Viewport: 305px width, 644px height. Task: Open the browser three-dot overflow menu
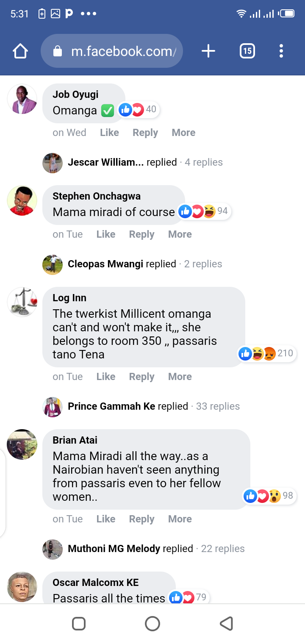[281, 51]
